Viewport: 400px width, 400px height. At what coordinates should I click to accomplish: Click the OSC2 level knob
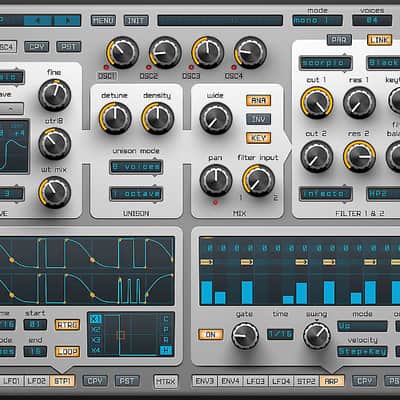point(165,52)
